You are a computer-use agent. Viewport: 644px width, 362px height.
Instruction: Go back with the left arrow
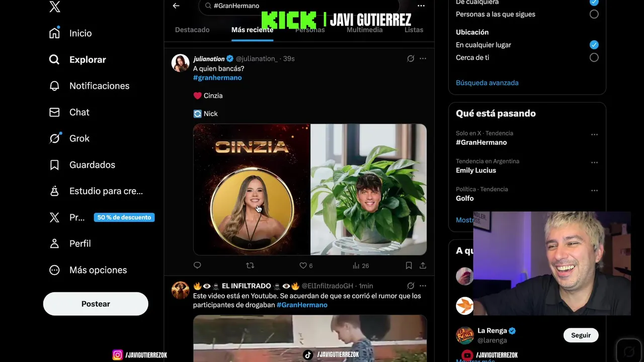pyautogui.click(x=176, y=6)
